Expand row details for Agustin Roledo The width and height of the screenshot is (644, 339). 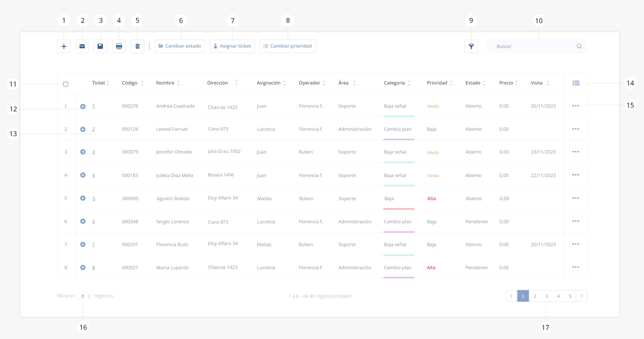pyautogui.click(x=83, y=198)
